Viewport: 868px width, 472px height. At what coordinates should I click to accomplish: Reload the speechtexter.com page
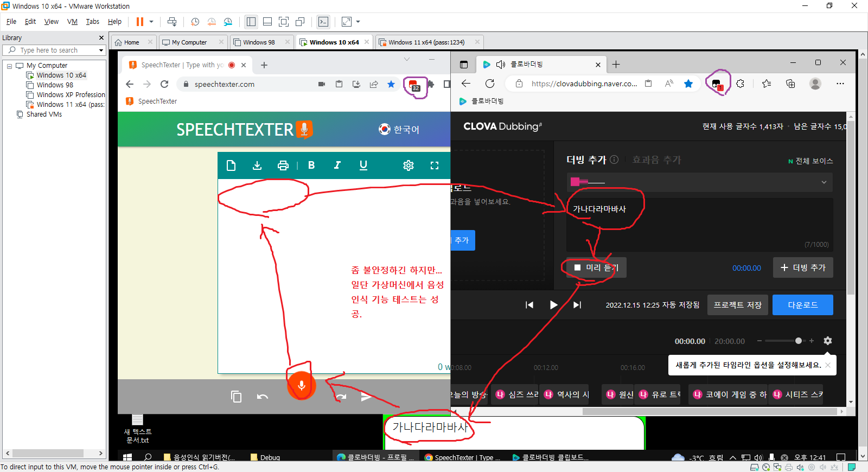[165, 84]
